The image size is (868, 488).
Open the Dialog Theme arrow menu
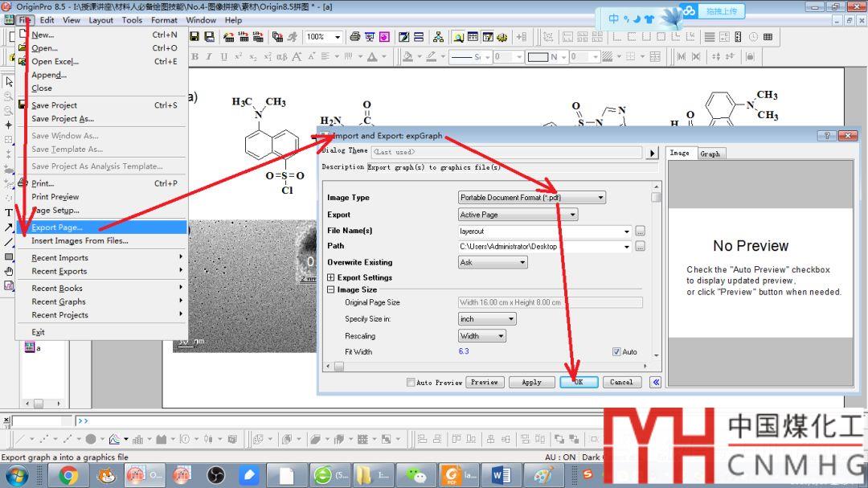pos(653,152)
